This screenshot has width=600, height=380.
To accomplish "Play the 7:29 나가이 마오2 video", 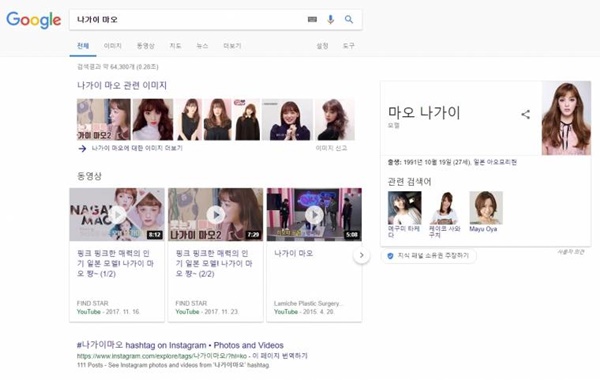I will tap(216, 215).
